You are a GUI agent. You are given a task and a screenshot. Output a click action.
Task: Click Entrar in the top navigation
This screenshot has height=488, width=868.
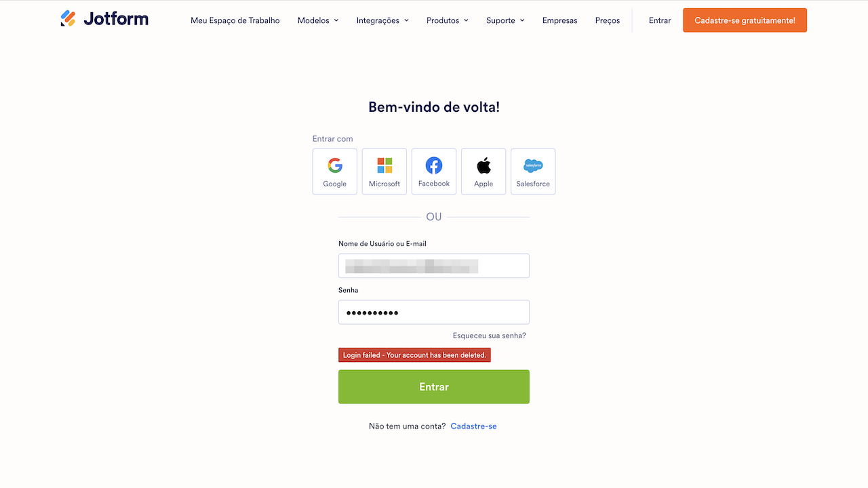click(660, 20)
